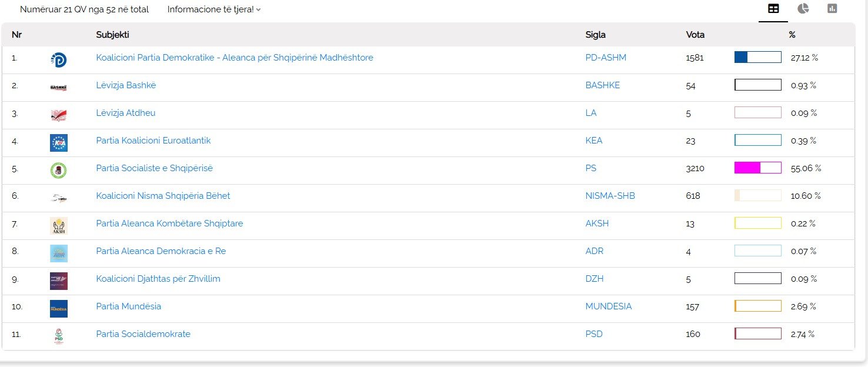Open Partia Socialiste e Shqipërisë link

coord(154,168)
